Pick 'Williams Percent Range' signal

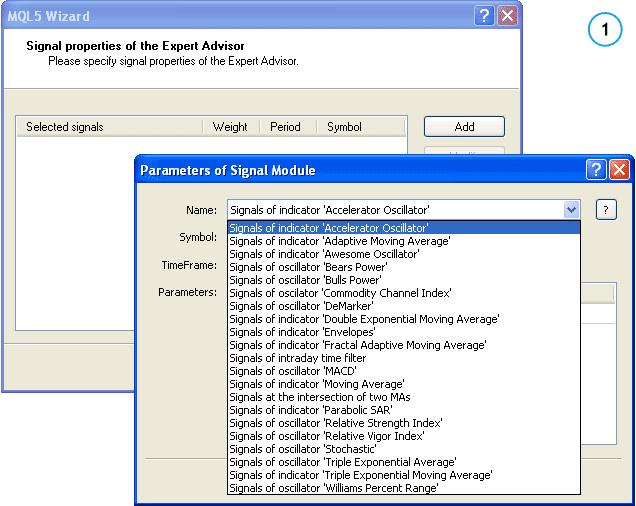[404, 487]
